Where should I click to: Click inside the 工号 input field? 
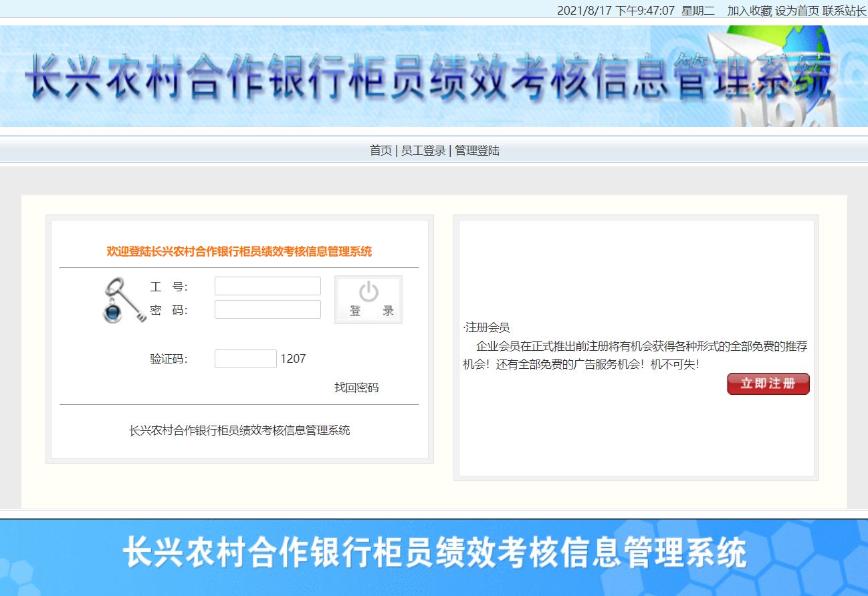(267, 285)
